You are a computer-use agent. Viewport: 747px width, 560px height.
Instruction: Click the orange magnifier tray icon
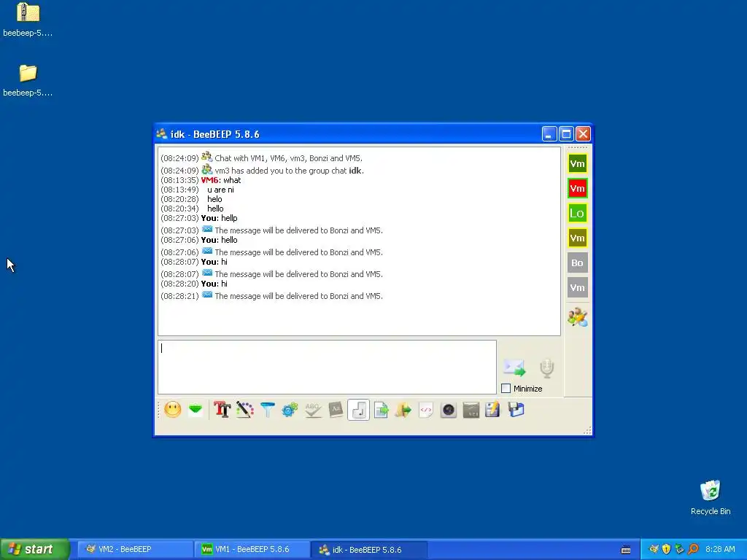[693, 549]
